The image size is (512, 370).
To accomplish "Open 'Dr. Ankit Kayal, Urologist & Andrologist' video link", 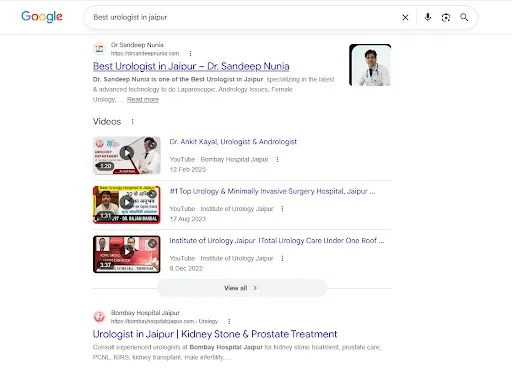I will click(x=233, y=142).
